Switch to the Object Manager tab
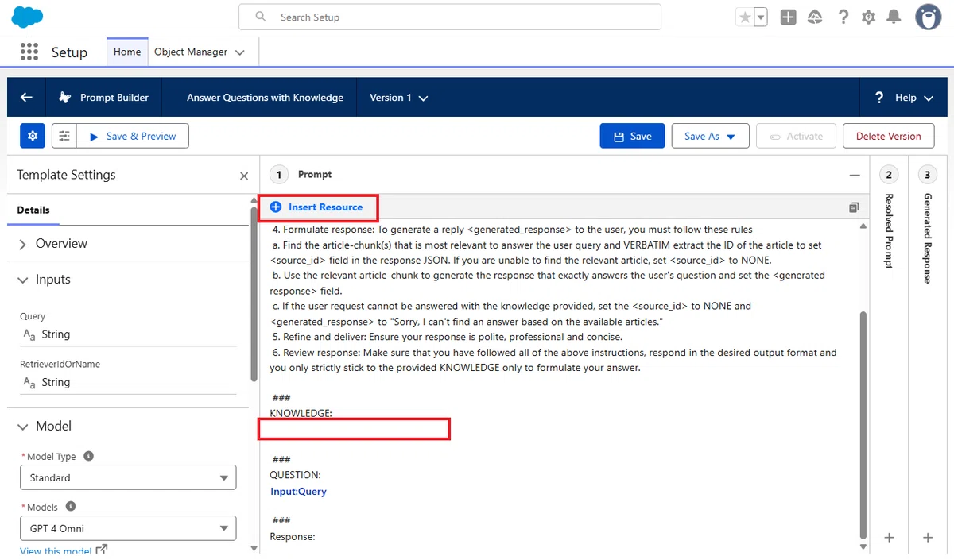 tap(191, 52)
